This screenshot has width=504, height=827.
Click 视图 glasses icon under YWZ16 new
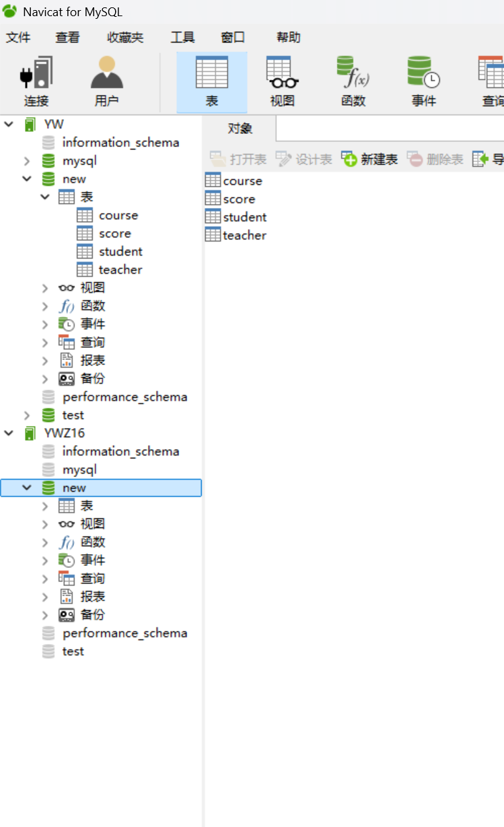(x=67, y=524)
